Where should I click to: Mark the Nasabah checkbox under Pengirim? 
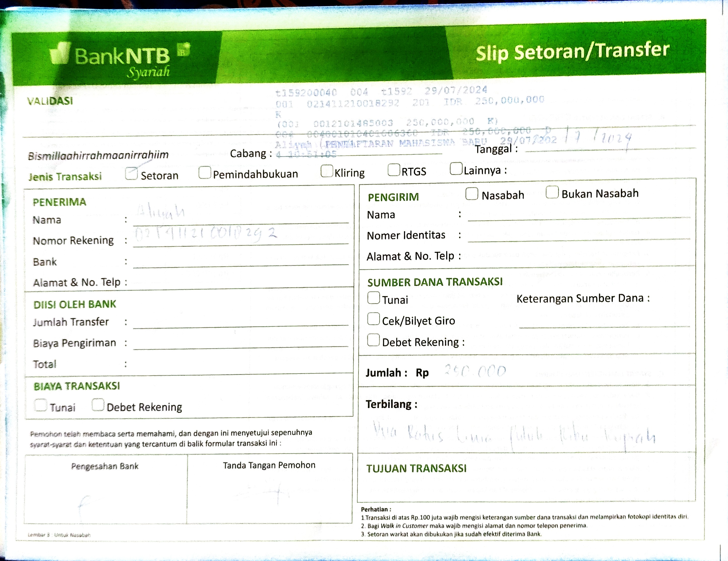(472, 193)
